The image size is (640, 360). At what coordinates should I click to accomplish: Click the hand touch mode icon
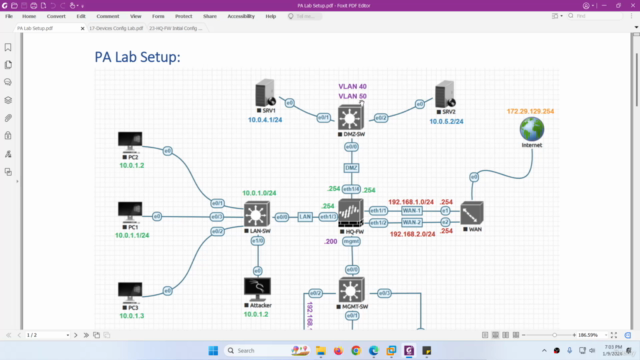[x=73, y=6]
